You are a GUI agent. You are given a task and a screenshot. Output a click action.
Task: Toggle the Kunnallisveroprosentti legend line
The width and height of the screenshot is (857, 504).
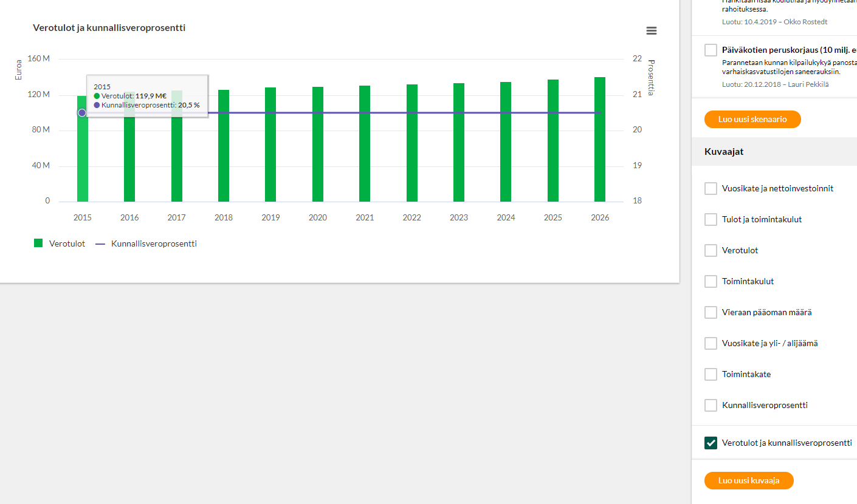(x=146, y=243)
